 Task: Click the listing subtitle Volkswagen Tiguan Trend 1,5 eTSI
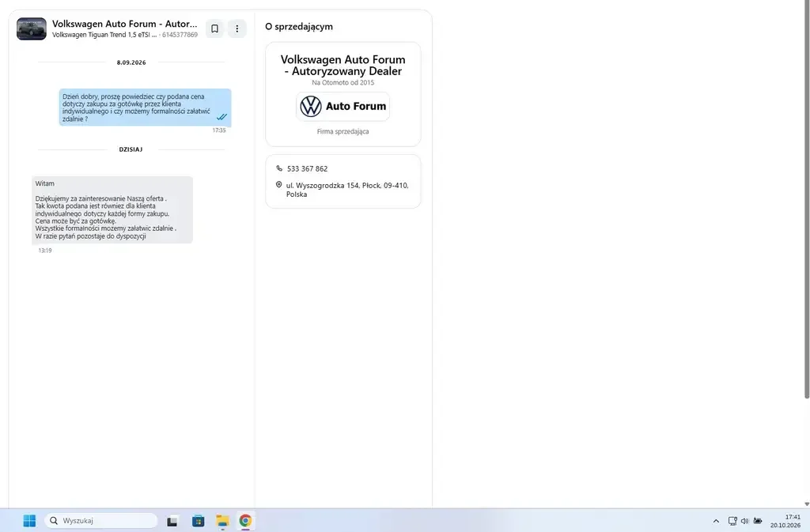point(104,35)
